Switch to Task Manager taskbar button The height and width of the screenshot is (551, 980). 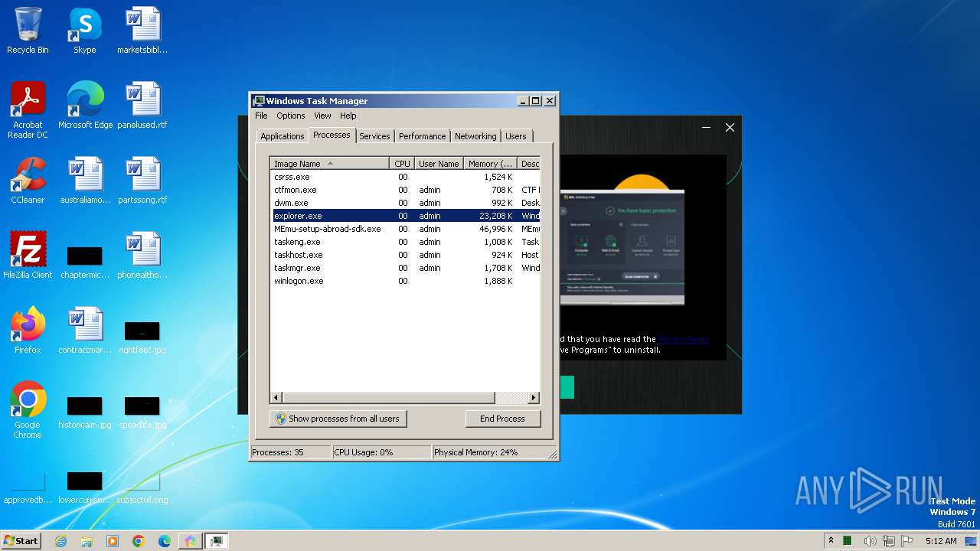(217, 541)
